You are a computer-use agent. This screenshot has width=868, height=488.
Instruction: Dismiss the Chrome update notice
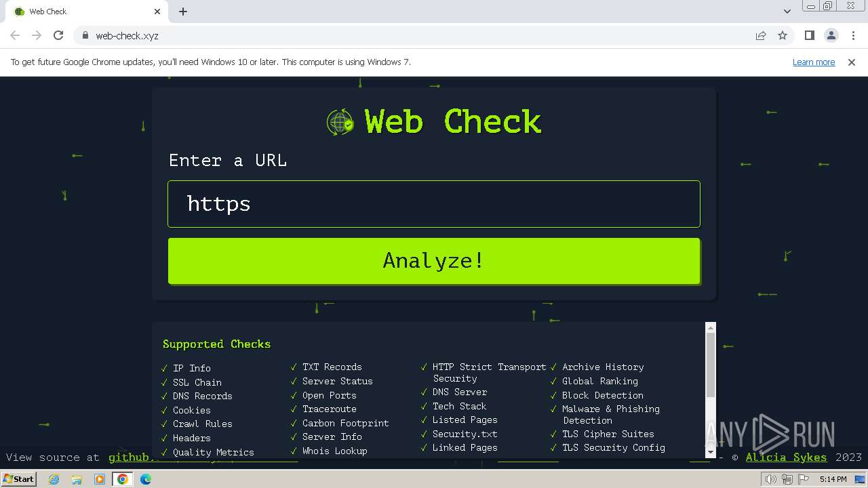click(852, 62)
